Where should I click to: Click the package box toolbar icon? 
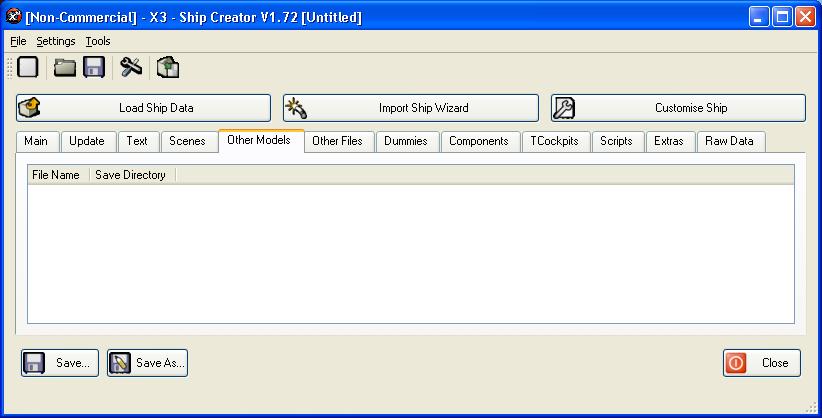(168, 67)
